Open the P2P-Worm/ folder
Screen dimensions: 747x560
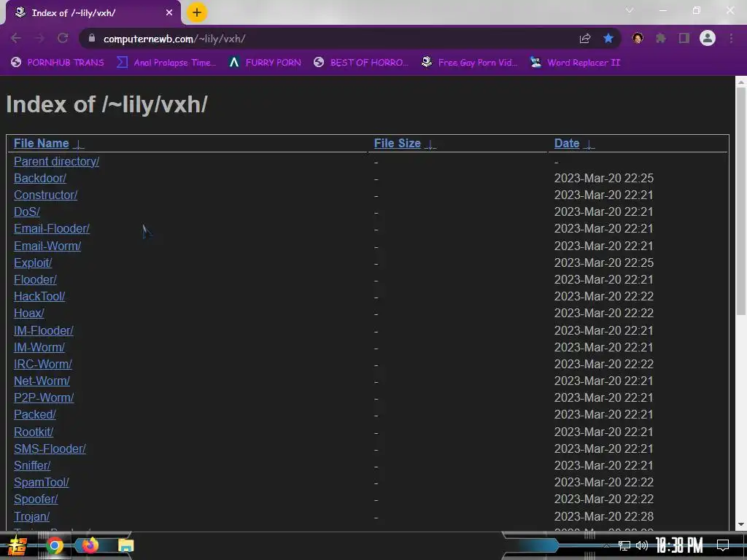pyautogui.click(x=44, y=397)
